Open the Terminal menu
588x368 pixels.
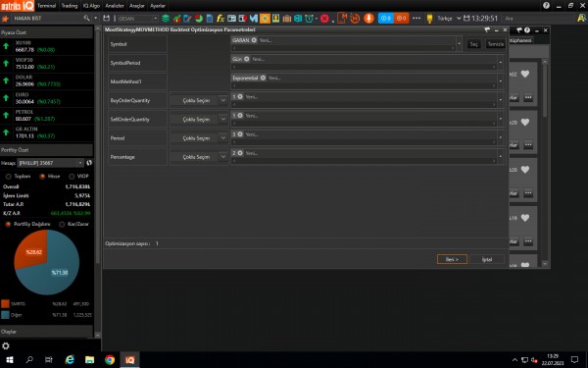coord(46,6)
